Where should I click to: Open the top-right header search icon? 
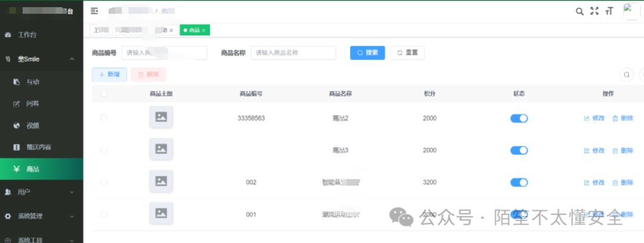click(580, 11)
